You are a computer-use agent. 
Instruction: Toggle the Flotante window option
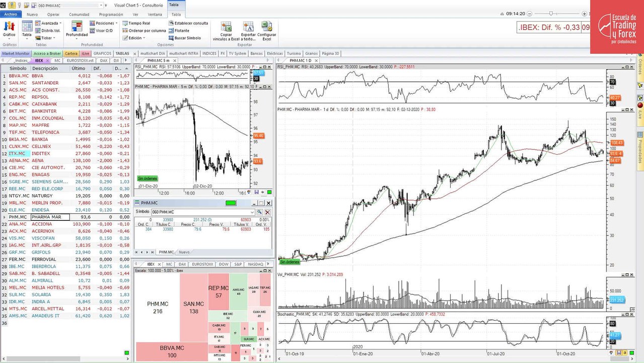[179, 30]
